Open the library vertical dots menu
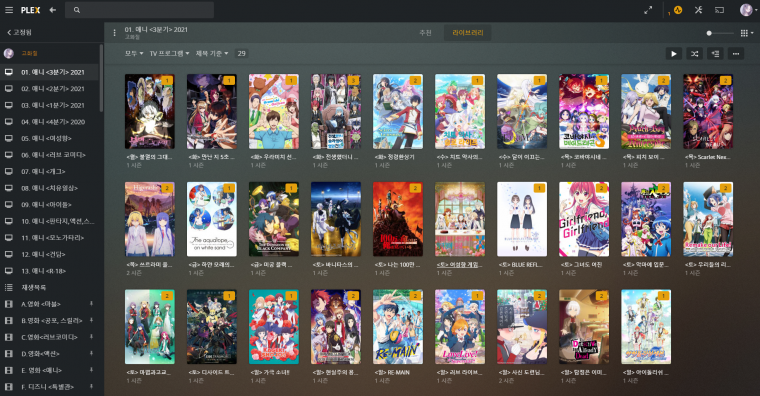Image resolution: width=760 pixels, height=396 pixels. [x=114, y=33]
